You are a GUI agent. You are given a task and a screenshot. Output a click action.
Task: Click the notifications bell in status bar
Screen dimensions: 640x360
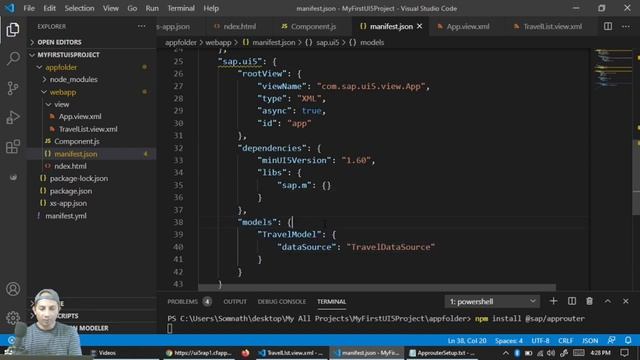628,340
